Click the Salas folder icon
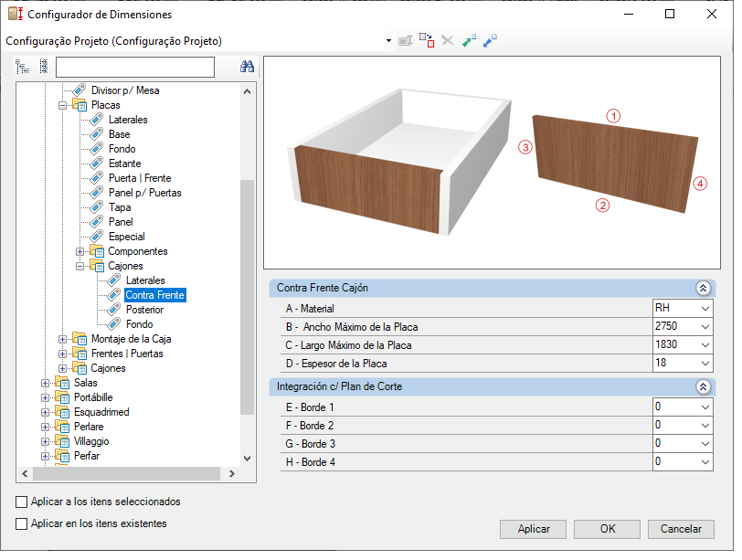Viewport: 742px width, 560px height. coord(62,383)
